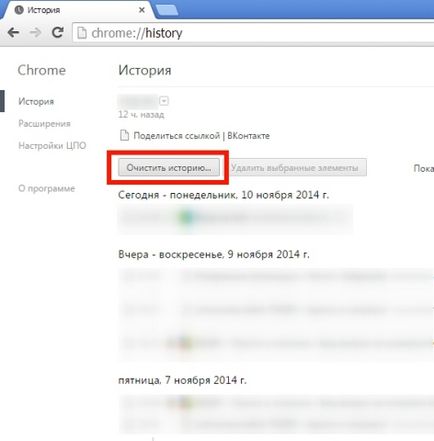434x441 pixels.
Task: Open Настройки ЦПО in the sidebar
Action: [x=52, y=146]
